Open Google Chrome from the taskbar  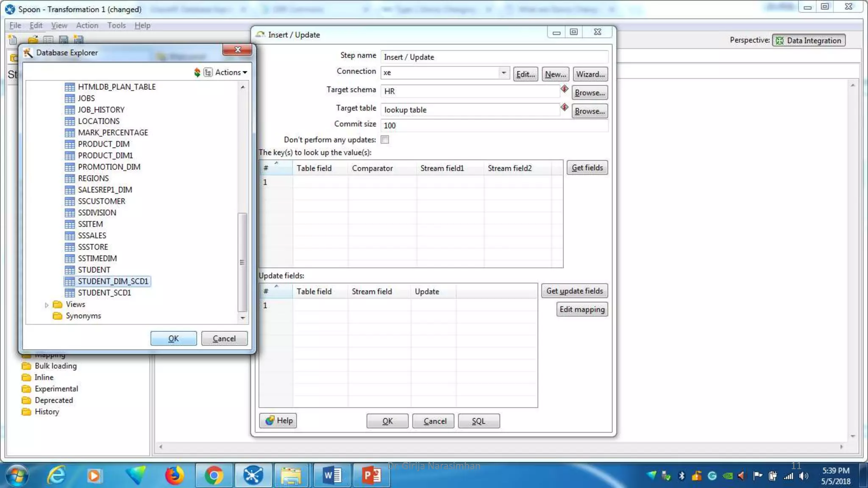214,476
